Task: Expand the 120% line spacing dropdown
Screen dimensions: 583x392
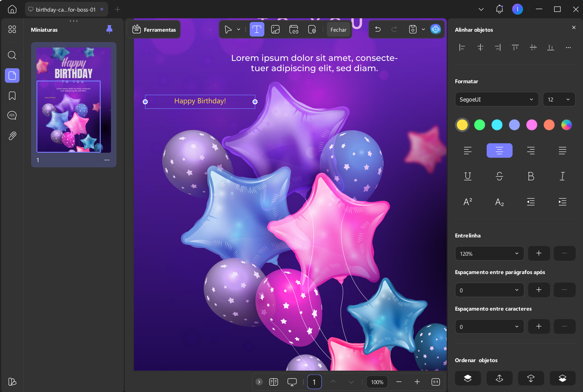Action: [x=489, y=254]
